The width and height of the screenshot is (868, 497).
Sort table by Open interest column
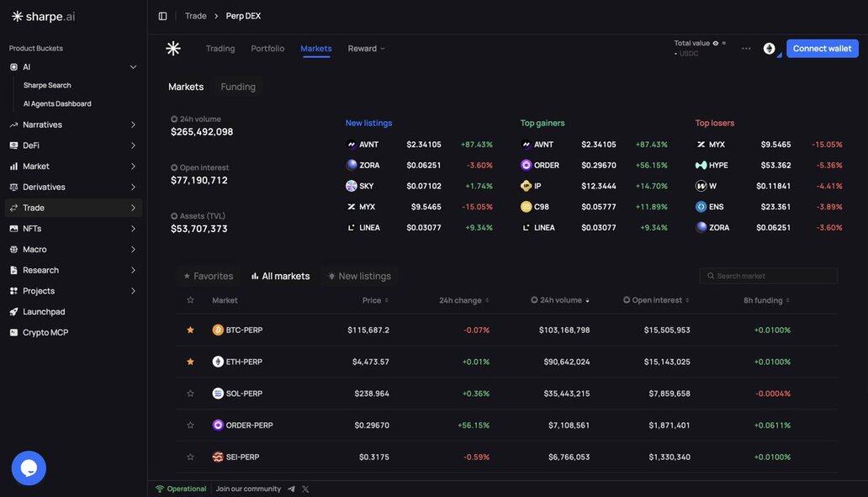tap(657, 300)
